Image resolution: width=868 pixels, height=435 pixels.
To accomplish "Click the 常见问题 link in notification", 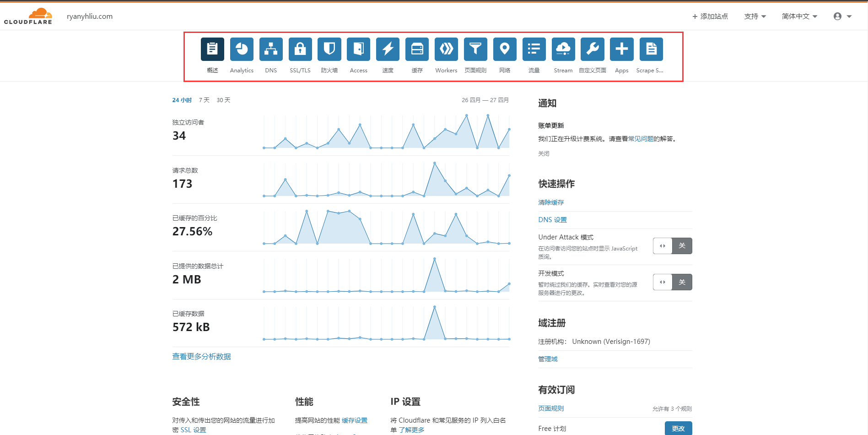I will [x=641, y=139].
